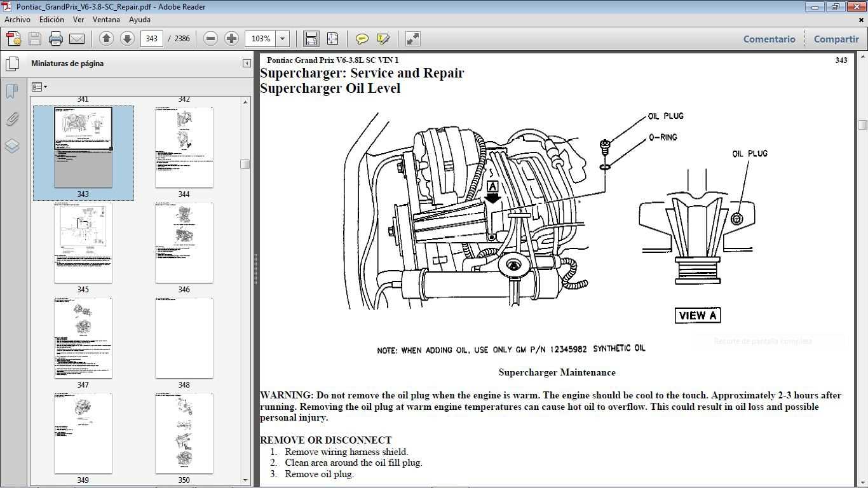Open the Bookmarks panel

pyautogui.click(x=11, y=91)
